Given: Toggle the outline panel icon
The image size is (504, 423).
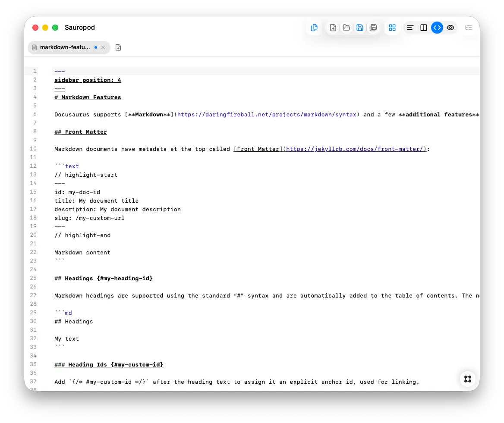Looking at the screenshot, I should coord(468,28).
